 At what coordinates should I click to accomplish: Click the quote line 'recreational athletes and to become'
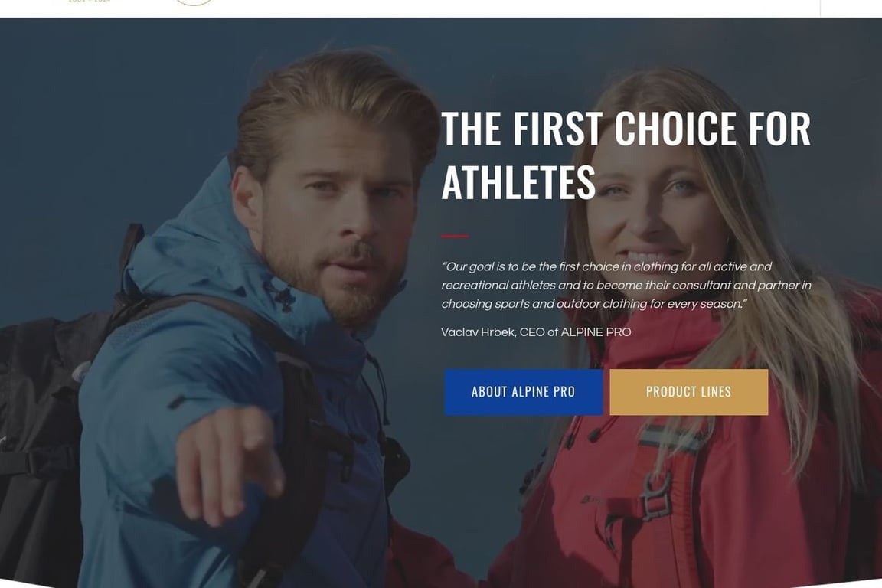pos(626,286)
